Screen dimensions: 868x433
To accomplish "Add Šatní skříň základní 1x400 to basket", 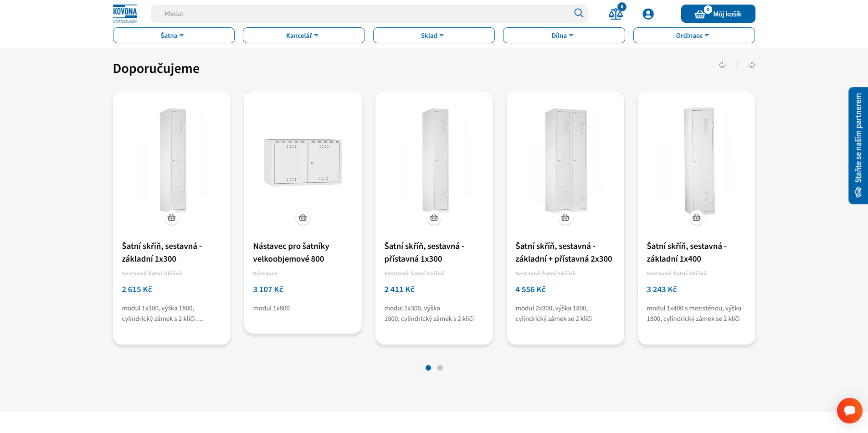I will [x=696, y=218].
